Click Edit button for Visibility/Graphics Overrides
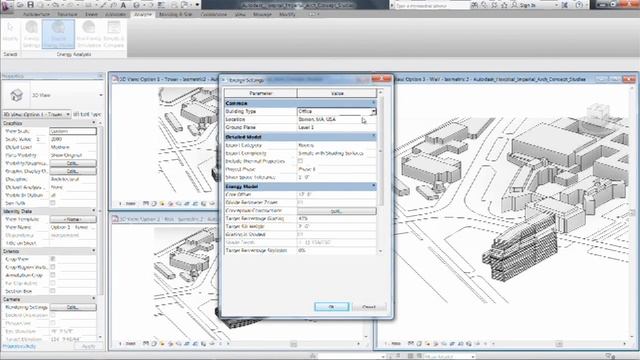Image resolution: width=640 pixels, height=360 pixels. (x=73, y=163)
